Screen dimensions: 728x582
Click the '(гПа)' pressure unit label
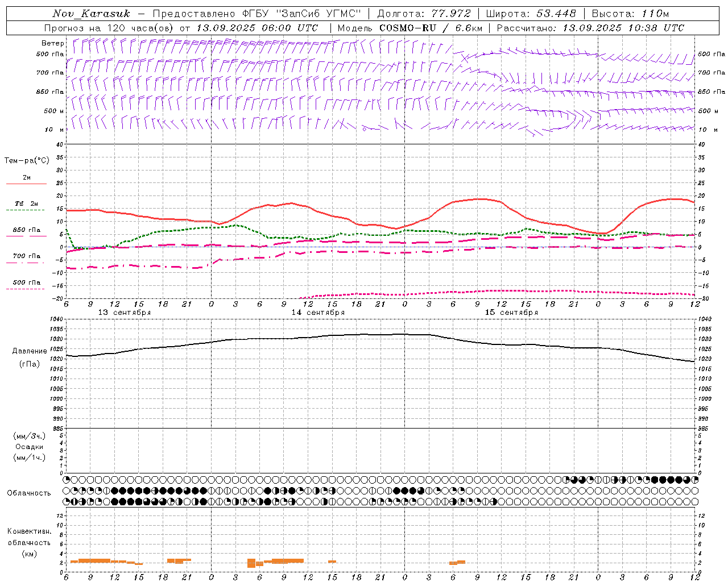[30, 364]
